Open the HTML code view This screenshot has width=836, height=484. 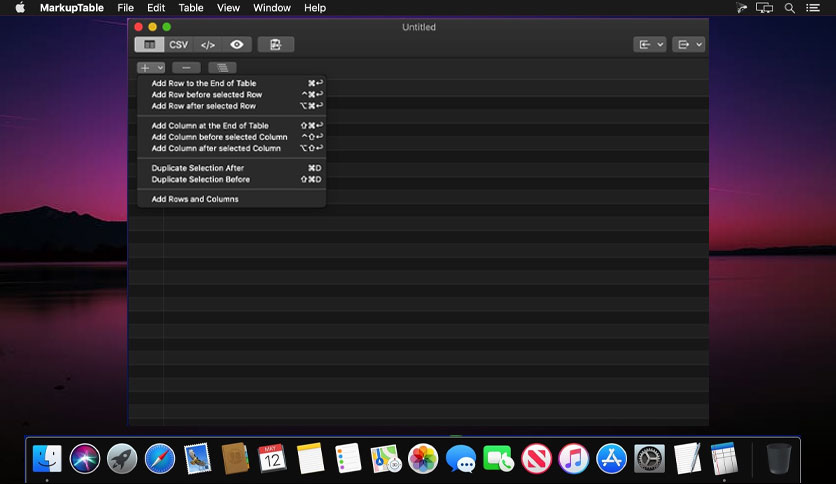tap(208, 45)
